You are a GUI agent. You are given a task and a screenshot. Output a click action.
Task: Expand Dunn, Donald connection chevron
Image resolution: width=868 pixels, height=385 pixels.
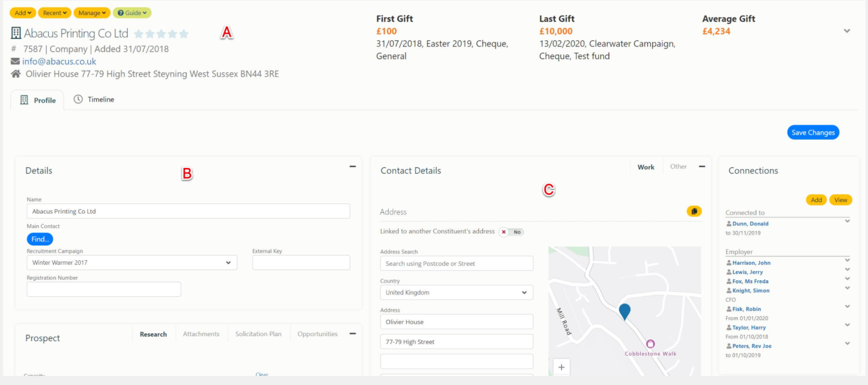(x=847, y=221)
